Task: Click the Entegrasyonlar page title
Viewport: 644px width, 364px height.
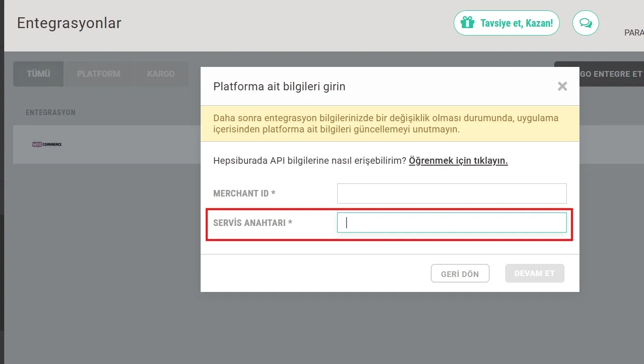Action: pyautogui.click(x=69, y=23)
